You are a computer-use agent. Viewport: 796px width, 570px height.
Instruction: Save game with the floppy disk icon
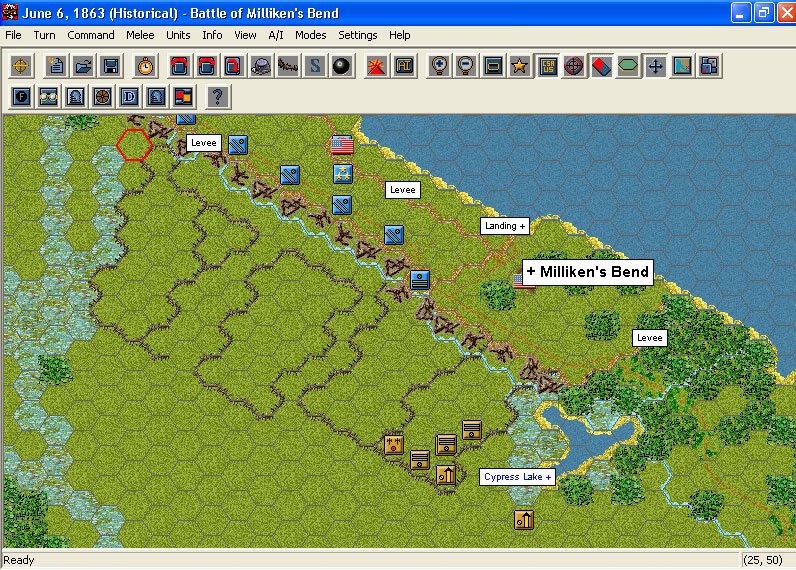click(110, 67)
